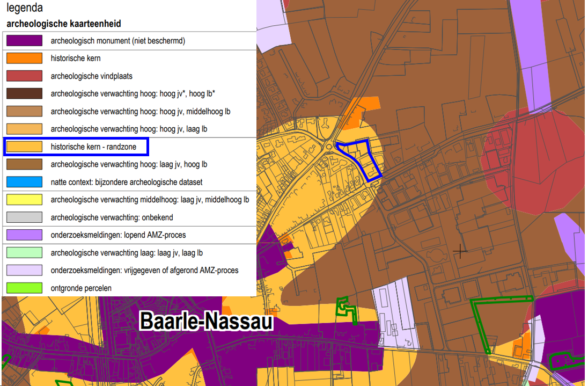Select the 'historische kern - randzone' color swatch
This screenshot has height=386, width=588.
point(24,147)
